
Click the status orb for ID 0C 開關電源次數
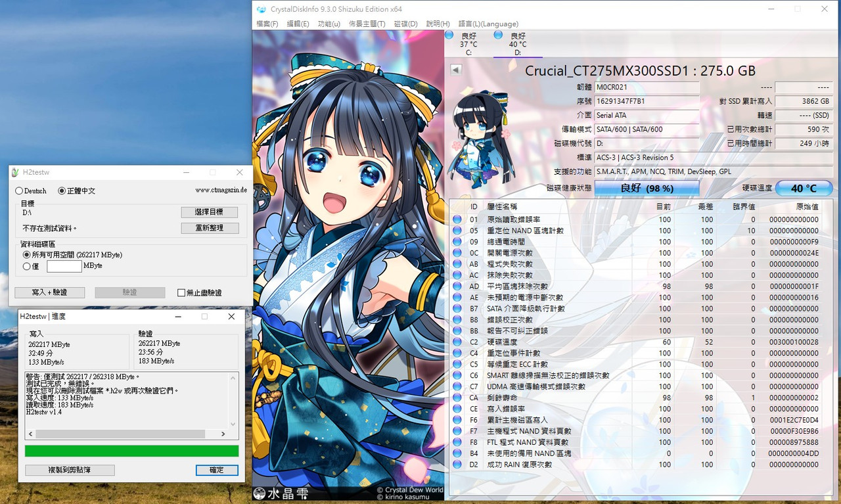coord(457,253)
